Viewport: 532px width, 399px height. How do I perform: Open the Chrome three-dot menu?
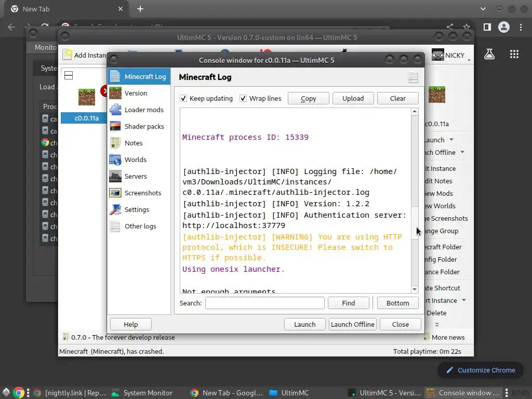click(x=521, y=27)
